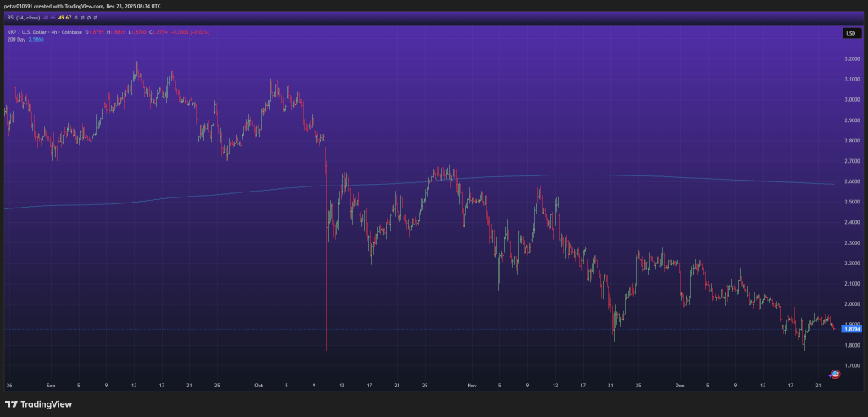Select the 200 Day moving average label
868x417 pixels.
(15, 39)
